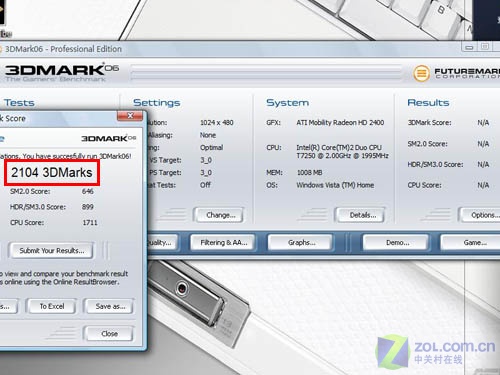
Task: Click the Close button in score dialog
Action: click(x=109, y=333)
